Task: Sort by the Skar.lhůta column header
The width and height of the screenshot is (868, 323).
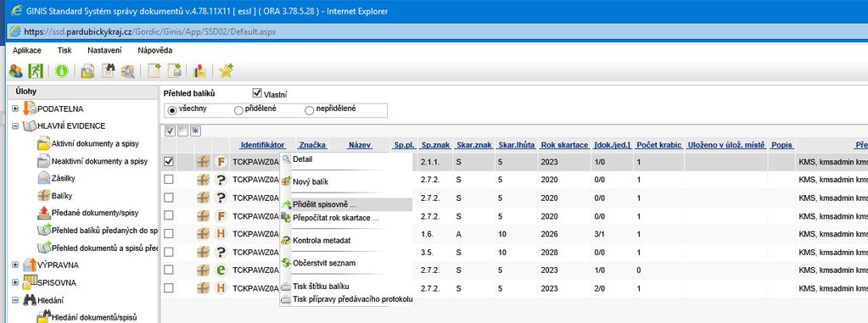Action: coord(516,145)
